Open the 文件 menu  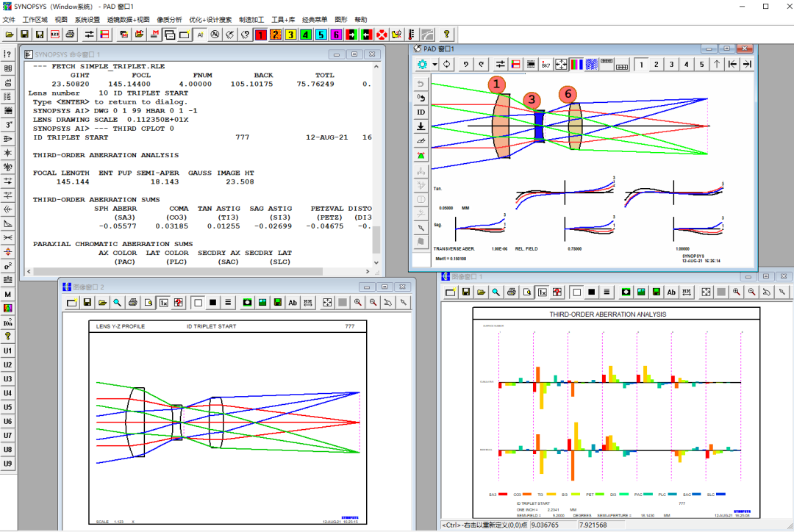click(9, 19)
